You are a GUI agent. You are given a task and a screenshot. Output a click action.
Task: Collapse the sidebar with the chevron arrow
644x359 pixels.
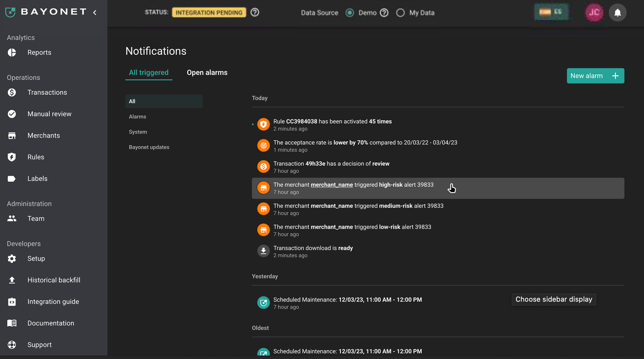coord(95,12)
